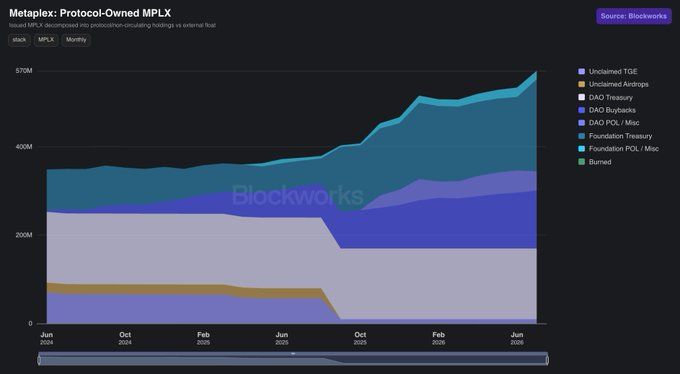The image size is (680, 374).
Task: Click the Feb 2026 axis label
Action: pos(438,338)
